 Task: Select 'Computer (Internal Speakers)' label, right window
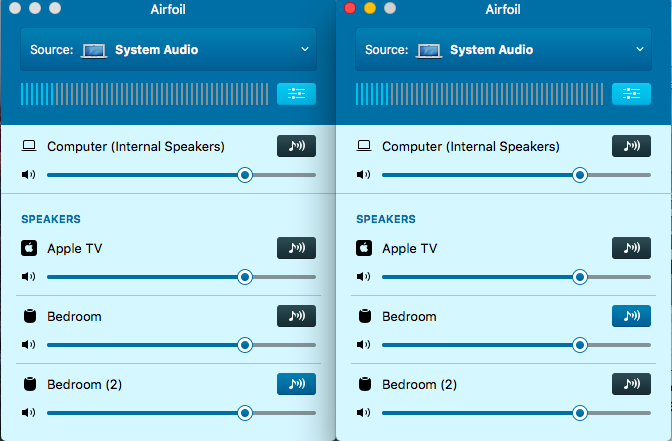(x=471, y=147)
